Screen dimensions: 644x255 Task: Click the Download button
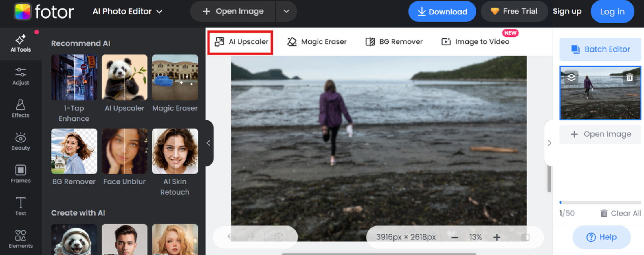pos(442,12)
